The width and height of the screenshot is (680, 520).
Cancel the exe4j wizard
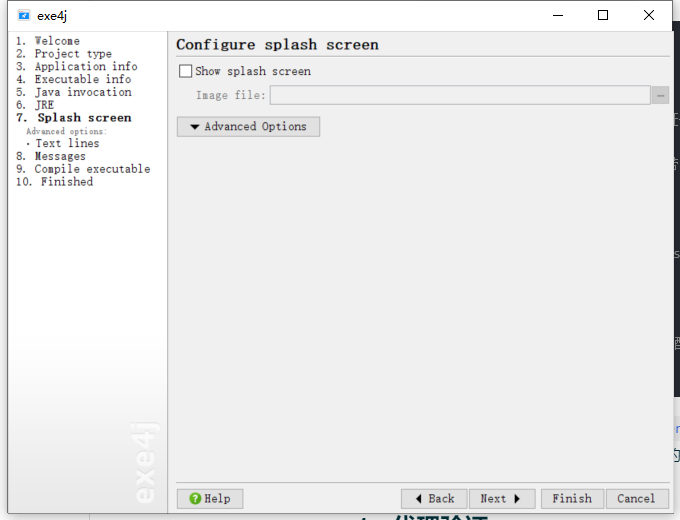pyautogui.click(x=636, y=498)
